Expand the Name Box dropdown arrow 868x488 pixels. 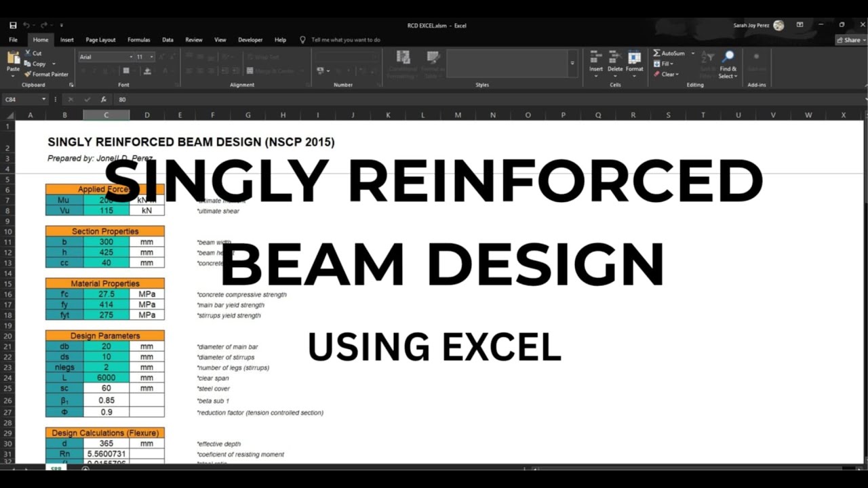44,99
